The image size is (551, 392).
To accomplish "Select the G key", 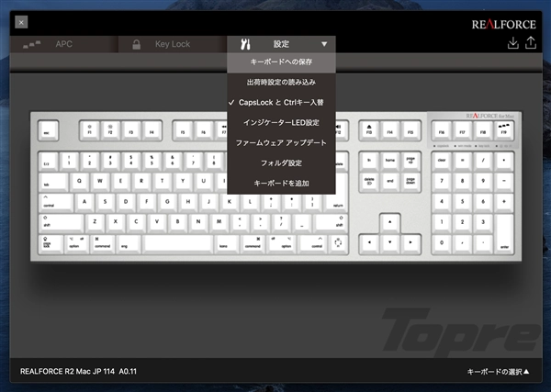I will click(x=167, y=202).
